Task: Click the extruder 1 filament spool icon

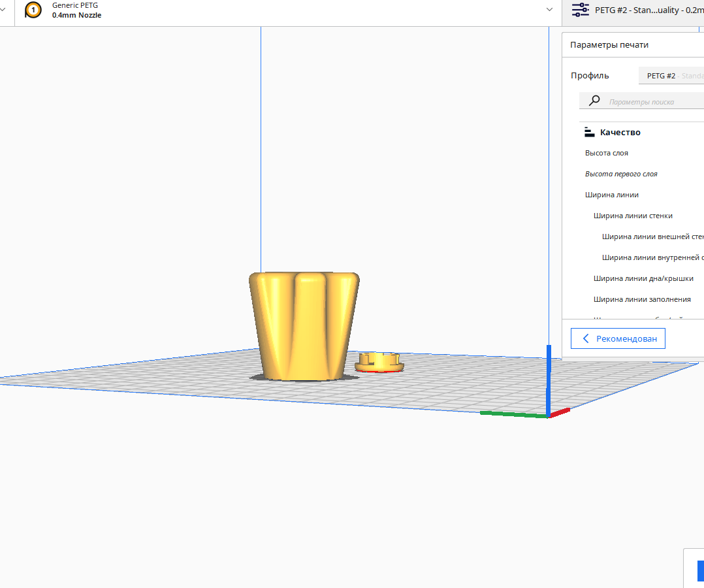Action: coord(33,10)
